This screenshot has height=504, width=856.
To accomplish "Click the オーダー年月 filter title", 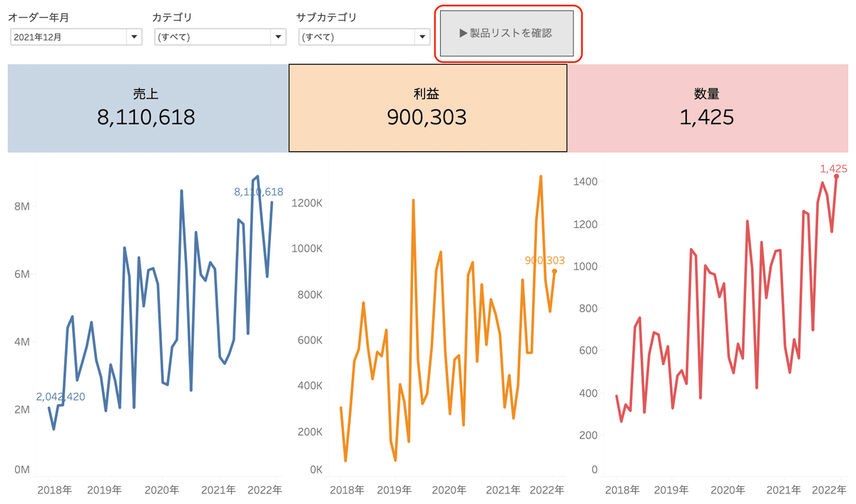I will point(39,16).
